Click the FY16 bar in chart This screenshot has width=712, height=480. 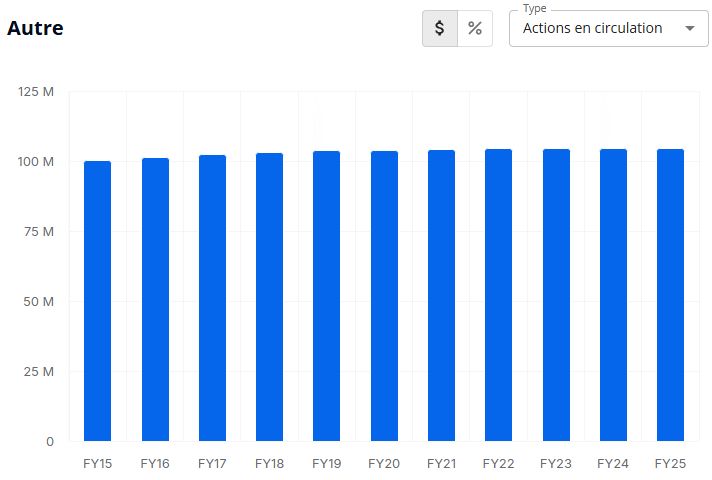point(155,300)
